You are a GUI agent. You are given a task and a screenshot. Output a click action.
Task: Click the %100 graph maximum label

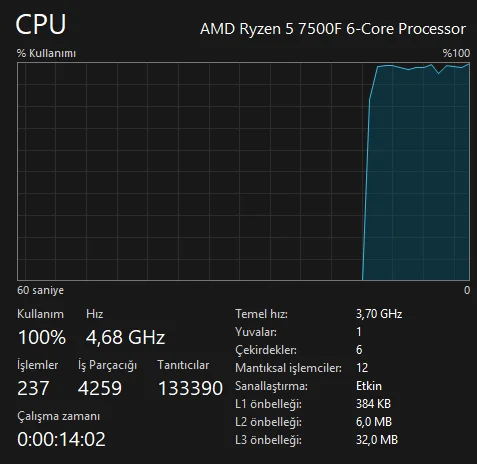tap(456, 53)
